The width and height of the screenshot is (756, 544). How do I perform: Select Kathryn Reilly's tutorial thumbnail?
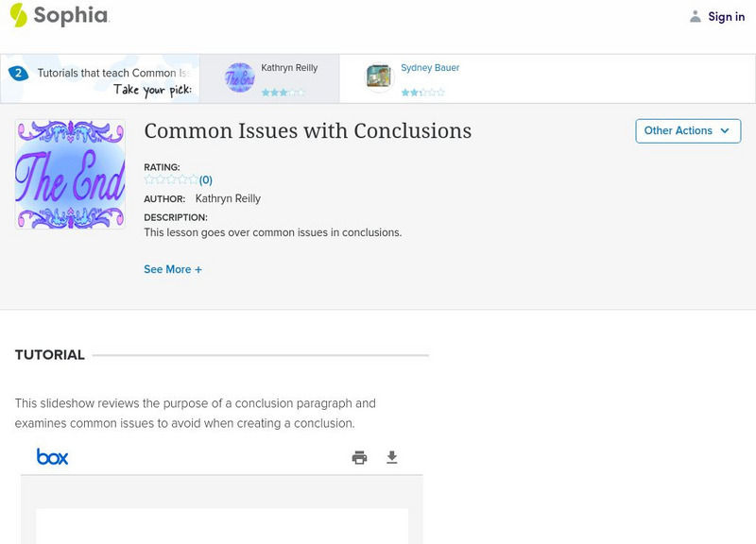(x=239, y=77)
